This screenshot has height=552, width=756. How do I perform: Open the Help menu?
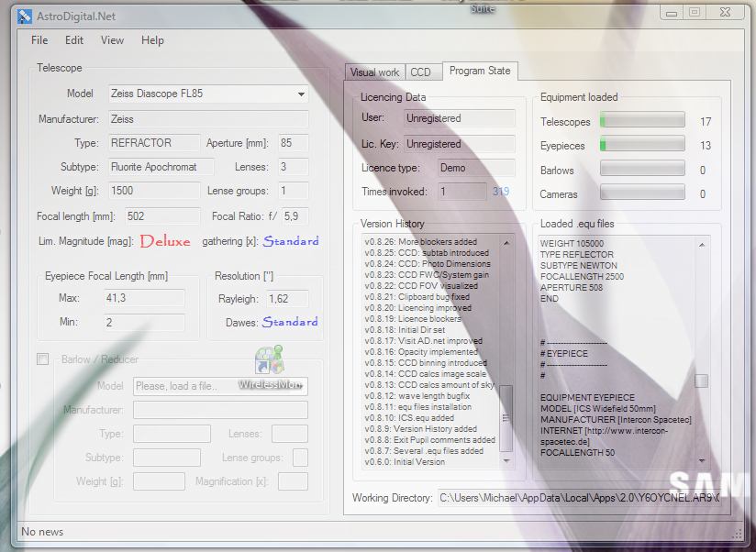tap(152, 40)
